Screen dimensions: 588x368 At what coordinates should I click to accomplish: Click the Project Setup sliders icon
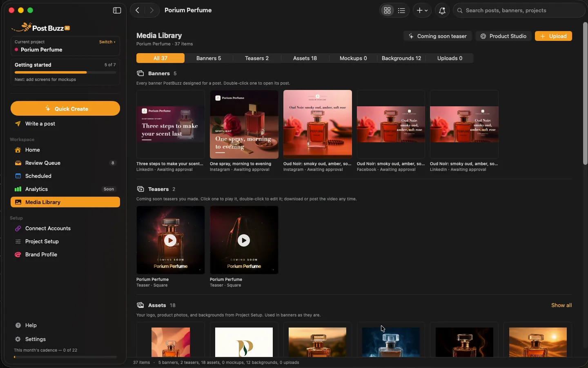coord(18,242)
